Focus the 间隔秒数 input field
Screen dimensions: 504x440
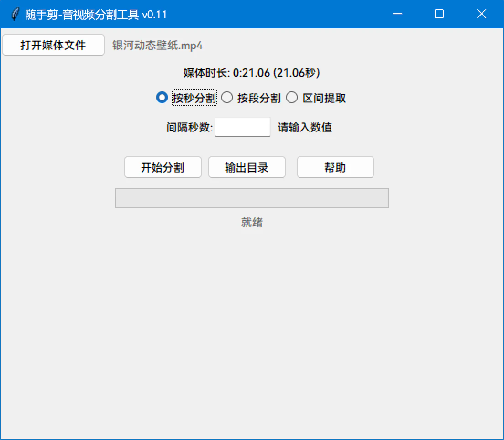(243, 127)
